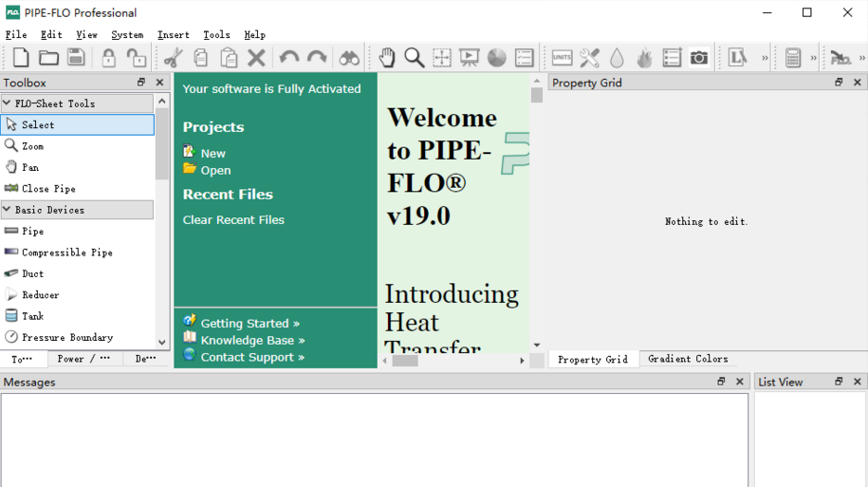The width and height of the screenshot is (868, 487).
Task: Open the View menu
Action: click(x=86, y=34)
